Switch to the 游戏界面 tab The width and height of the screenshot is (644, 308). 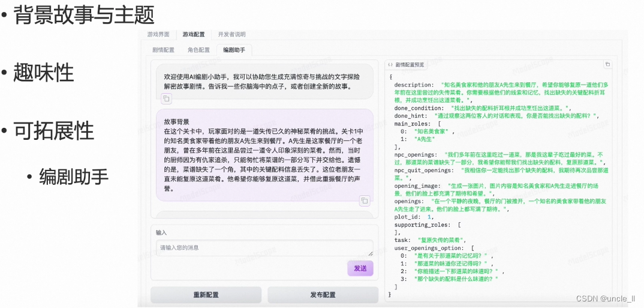click(158, 35)
